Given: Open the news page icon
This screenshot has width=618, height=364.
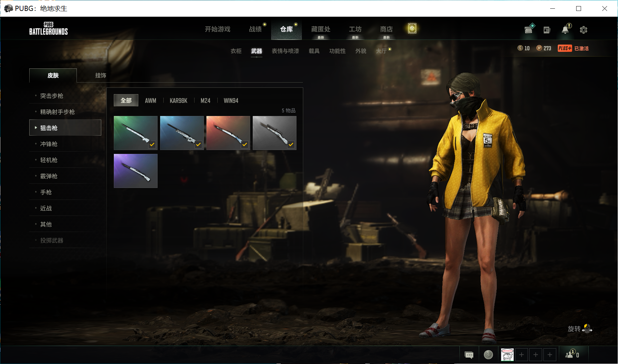Looking at the screenshot, I should [547, 30].
